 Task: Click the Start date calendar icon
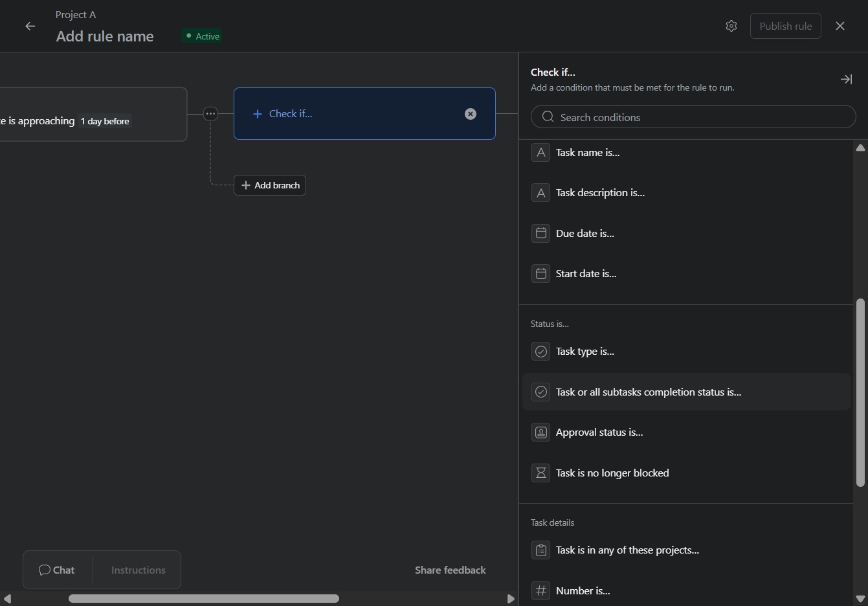tap(541, 273)
